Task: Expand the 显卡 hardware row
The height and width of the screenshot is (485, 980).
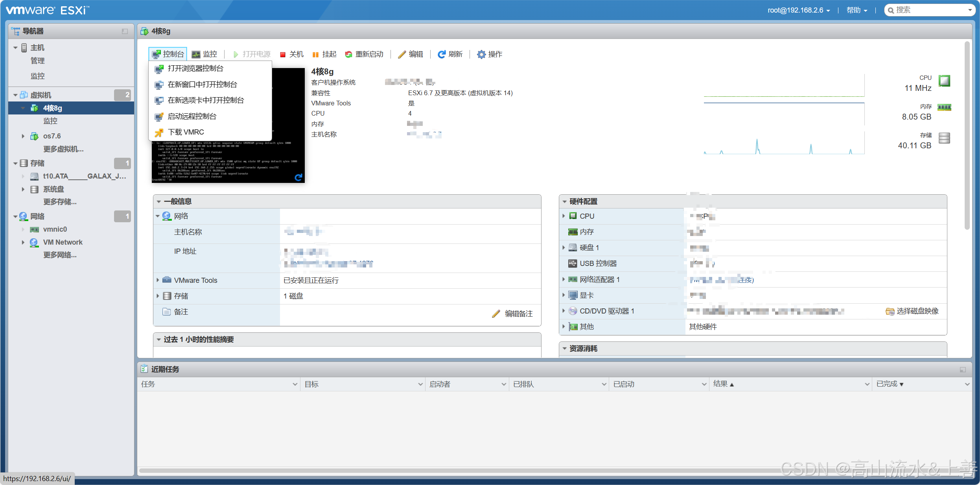Action: (x=564, y=295)
